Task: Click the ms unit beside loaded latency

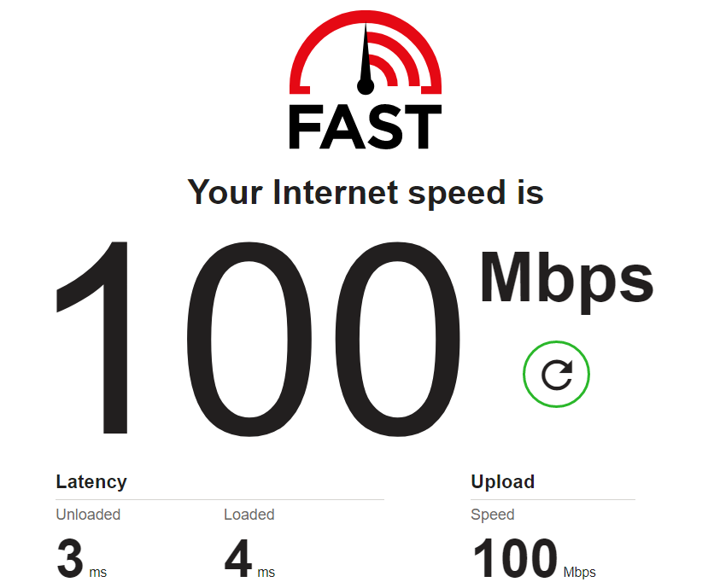Action: pyautogui.click(x=266, y=572)
